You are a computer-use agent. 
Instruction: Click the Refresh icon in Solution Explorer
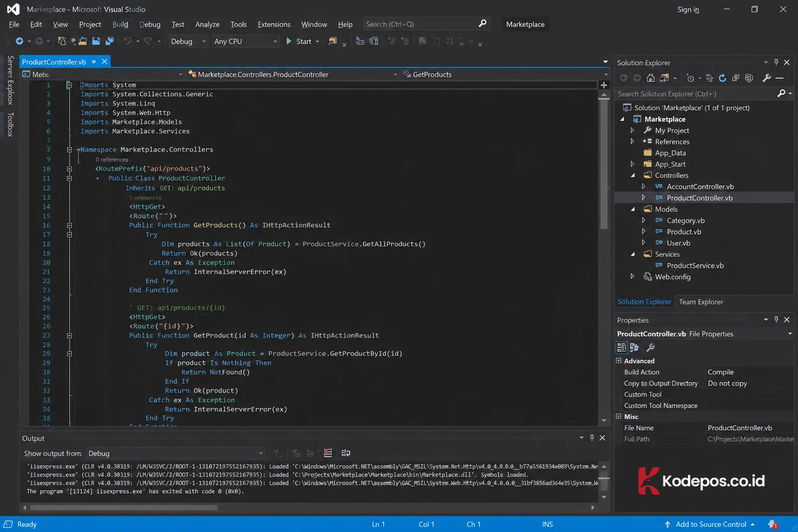(722, 78)
